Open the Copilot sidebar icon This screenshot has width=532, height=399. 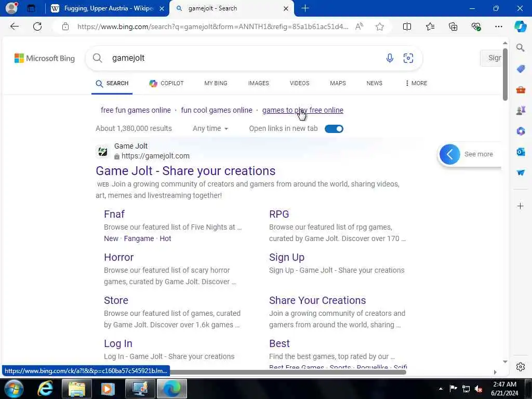[x=520, y=26]
